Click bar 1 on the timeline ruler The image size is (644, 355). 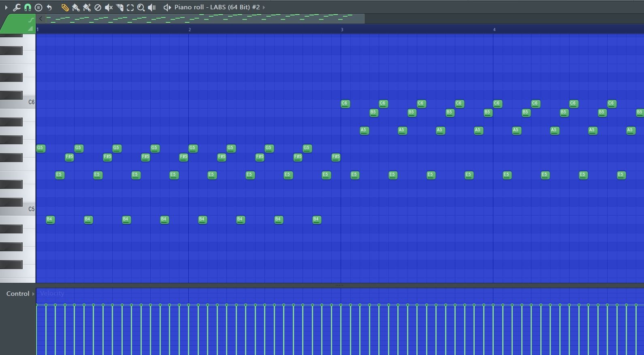(x=38, y=30)
